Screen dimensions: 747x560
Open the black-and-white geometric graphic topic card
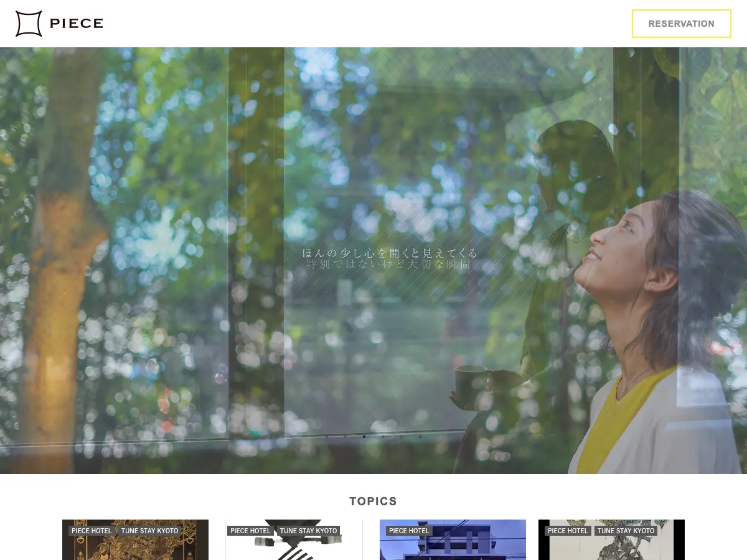(x=294, y=540)
